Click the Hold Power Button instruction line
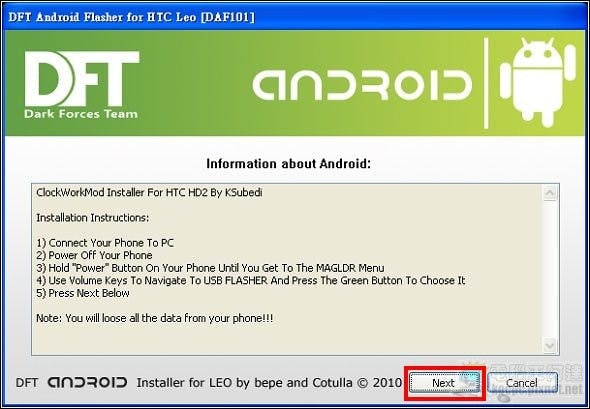Image resolution: width=590 pixels, height=409 pixels. pos(210,268)
